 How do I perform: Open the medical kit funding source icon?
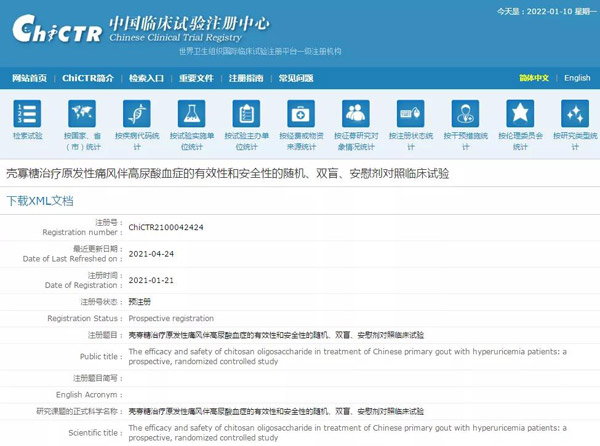coord(301,113)
